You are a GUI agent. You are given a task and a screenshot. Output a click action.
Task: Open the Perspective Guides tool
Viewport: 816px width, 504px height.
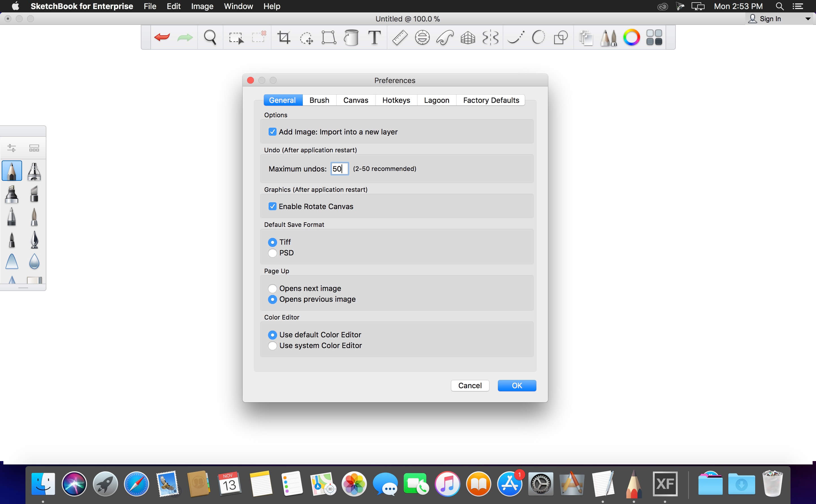coord(468,37)
